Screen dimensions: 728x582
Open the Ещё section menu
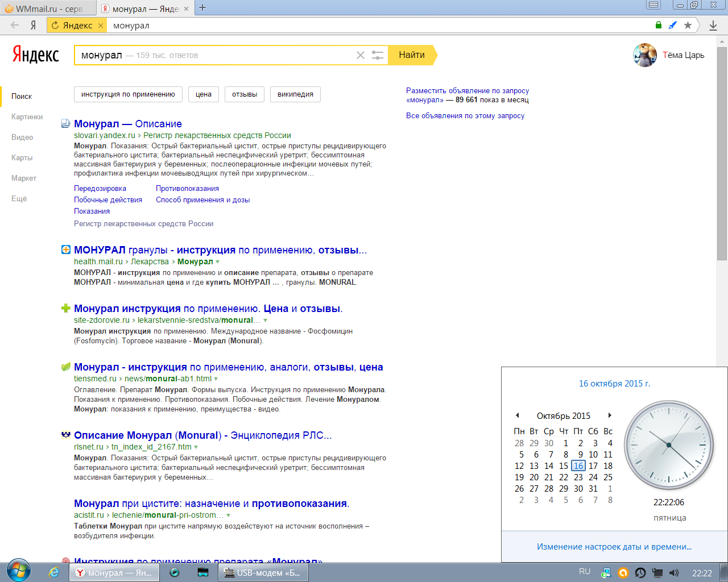[19, 198]
